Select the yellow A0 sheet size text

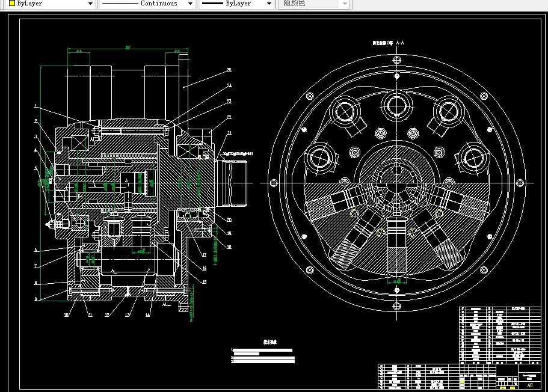(530, 385)
